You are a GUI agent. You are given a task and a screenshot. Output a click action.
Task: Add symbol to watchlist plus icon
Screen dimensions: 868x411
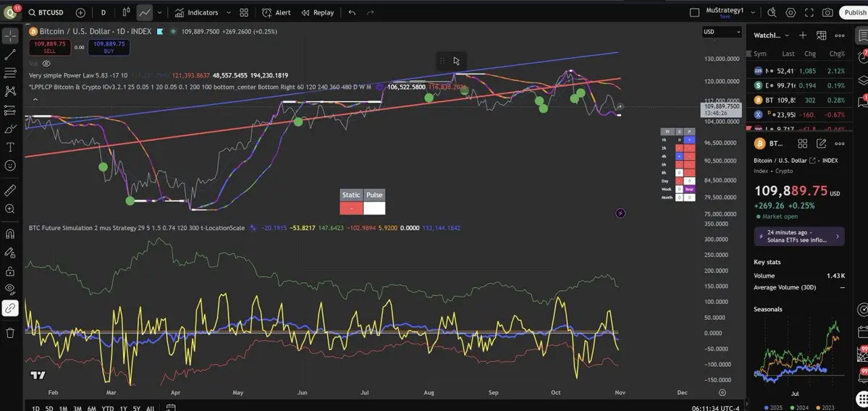803,35
